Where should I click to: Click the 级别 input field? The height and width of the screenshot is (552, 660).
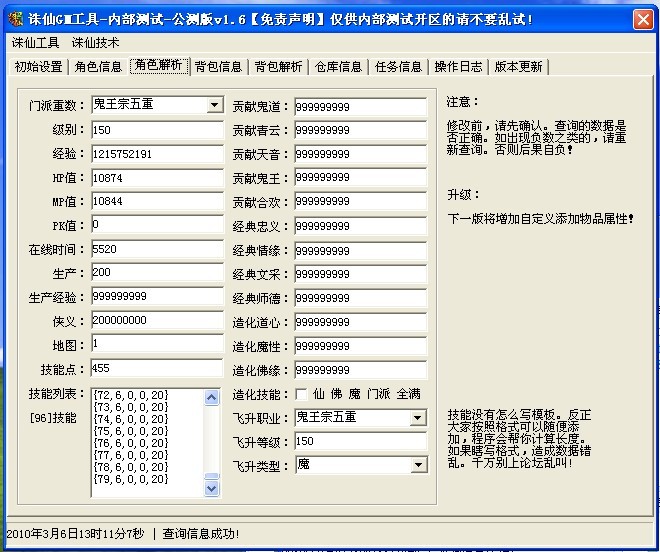156,130
